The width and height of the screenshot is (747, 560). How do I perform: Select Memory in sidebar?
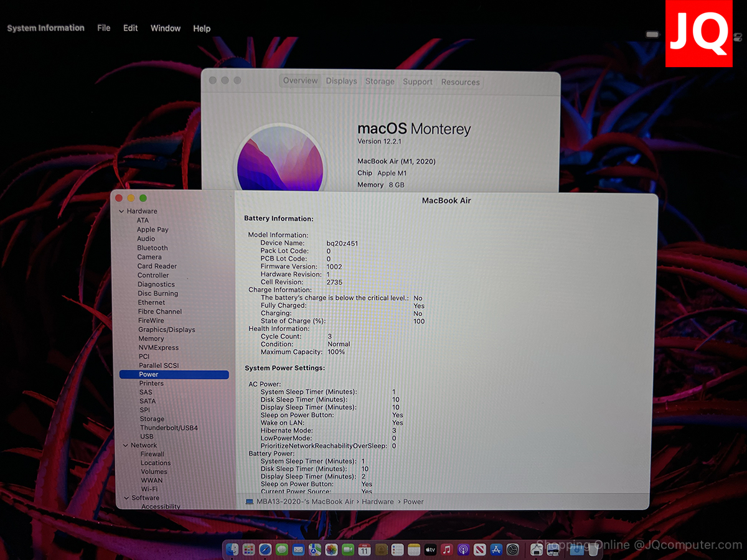pos(151,338)
